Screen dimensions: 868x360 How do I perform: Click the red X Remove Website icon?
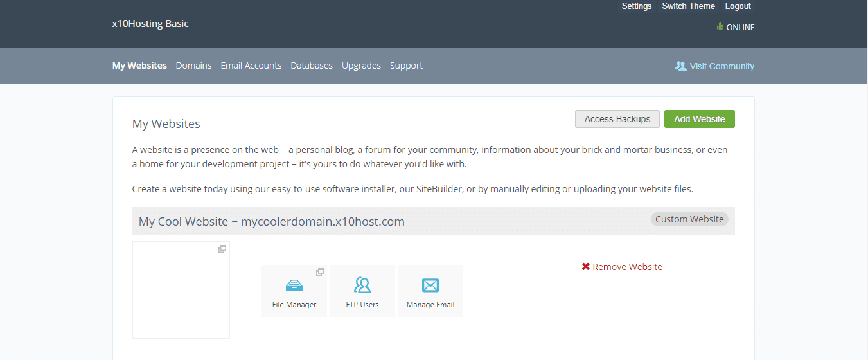tap(586, 266)
